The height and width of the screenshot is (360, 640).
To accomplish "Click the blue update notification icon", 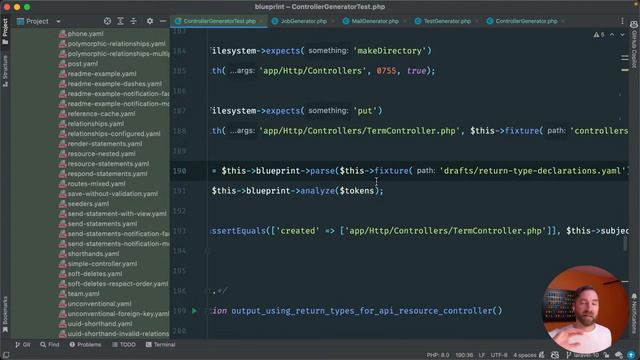I will pyautogui.click(x=631, y=355).
